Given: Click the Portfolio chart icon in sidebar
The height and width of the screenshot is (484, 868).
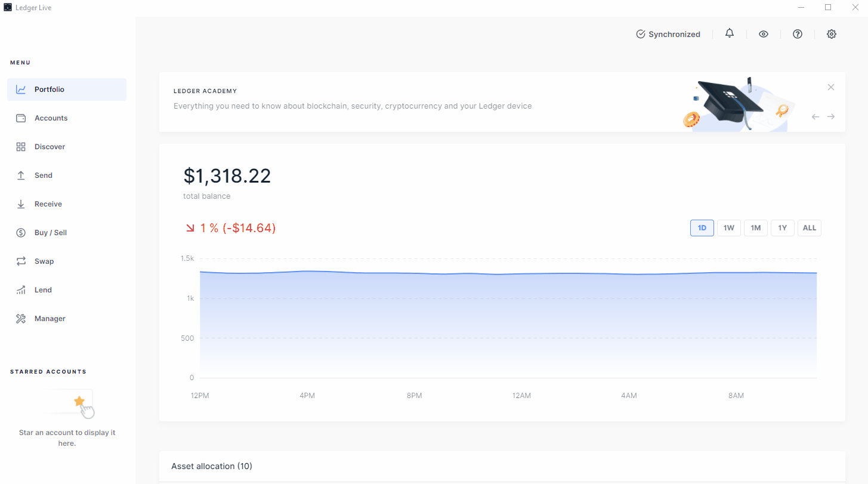Looking at the screenshot, I should coord(21,90).
